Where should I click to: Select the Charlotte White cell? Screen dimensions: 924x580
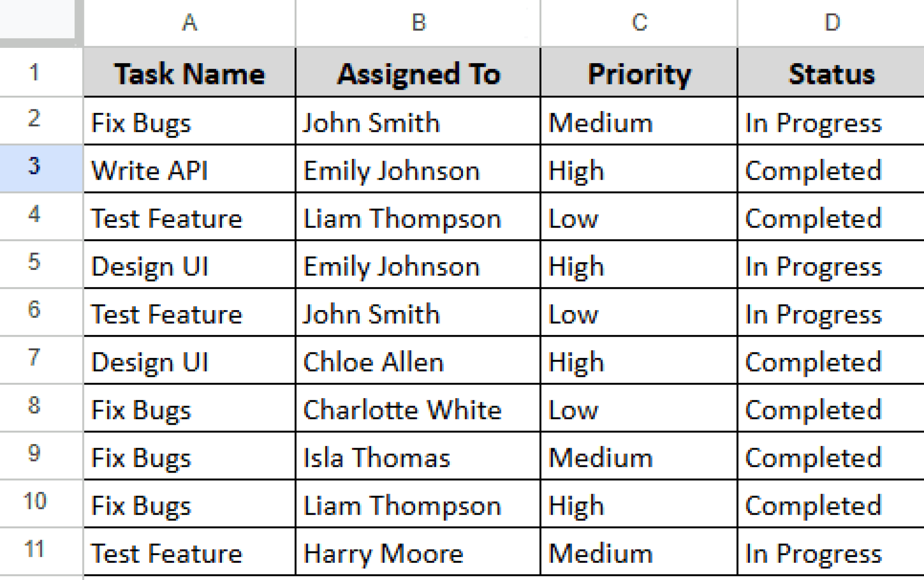(x=418, y=410)
